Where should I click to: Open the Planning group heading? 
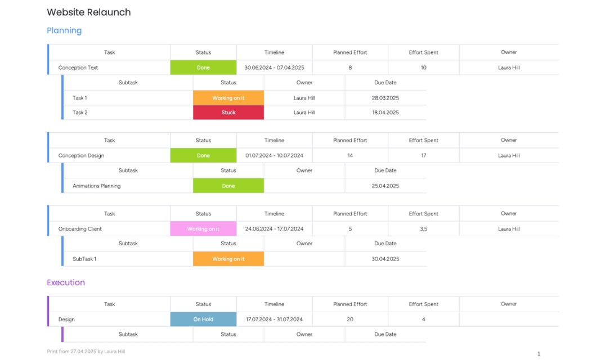[64, 30]
